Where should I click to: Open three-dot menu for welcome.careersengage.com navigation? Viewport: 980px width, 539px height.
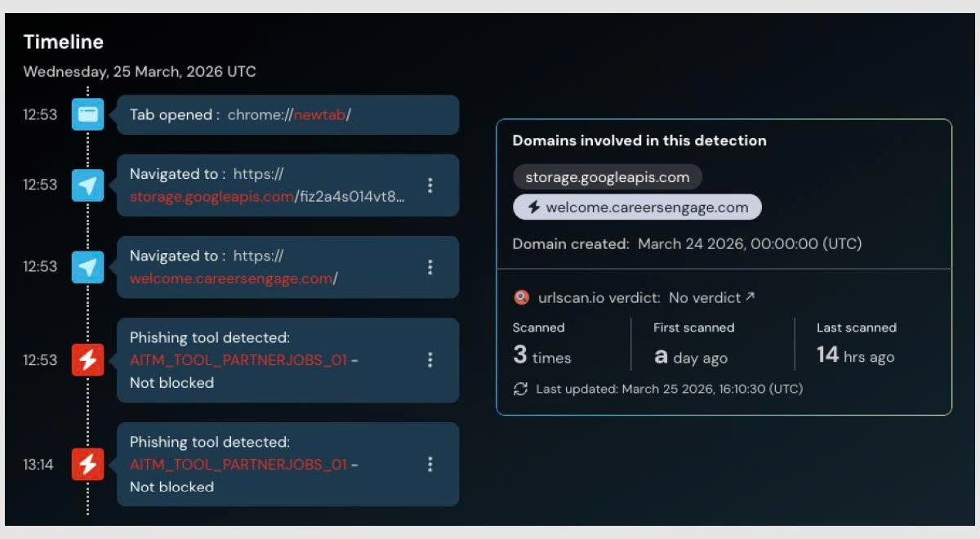(430, 267)
